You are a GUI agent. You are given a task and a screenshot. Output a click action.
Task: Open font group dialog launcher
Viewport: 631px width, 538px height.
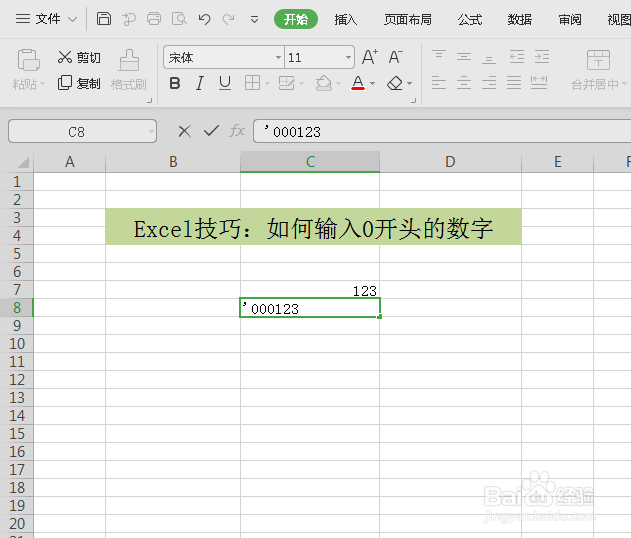click(x=413, y=101)
